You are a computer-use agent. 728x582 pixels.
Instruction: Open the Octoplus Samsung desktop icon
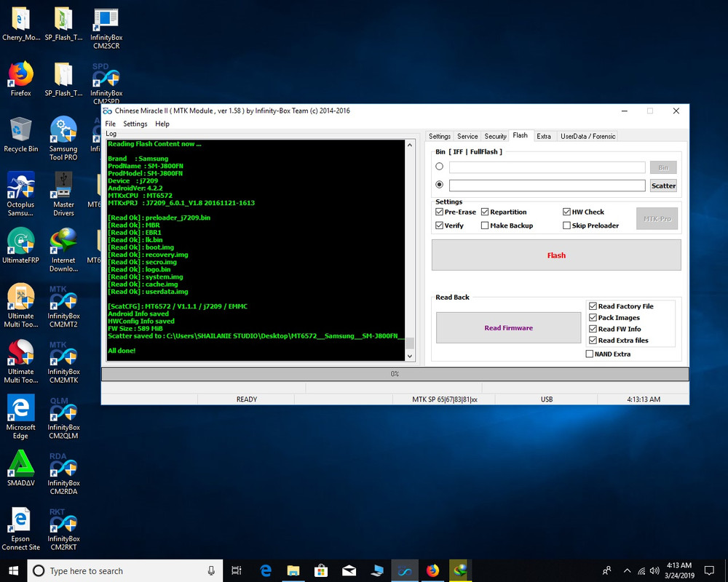point(20,186)
